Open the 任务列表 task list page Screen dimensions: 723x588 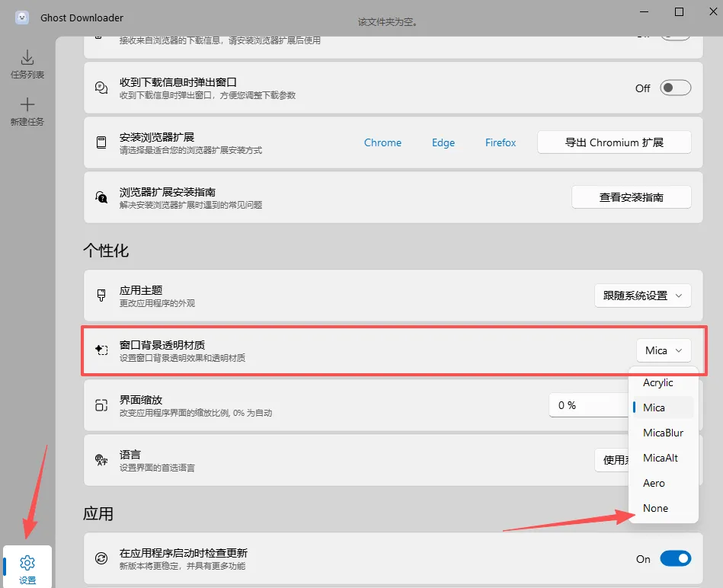27,64
